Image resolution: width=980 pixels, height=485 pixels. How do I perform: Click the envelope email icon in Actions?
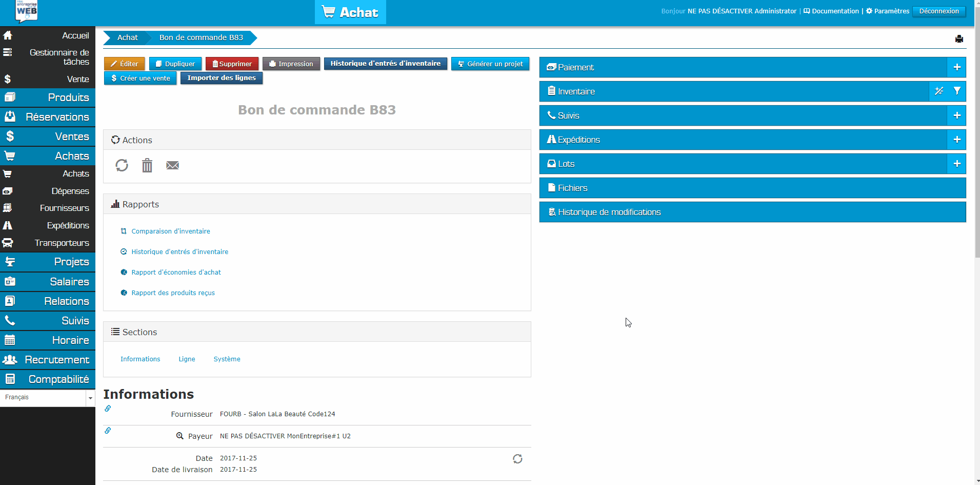tap(172, 165)
